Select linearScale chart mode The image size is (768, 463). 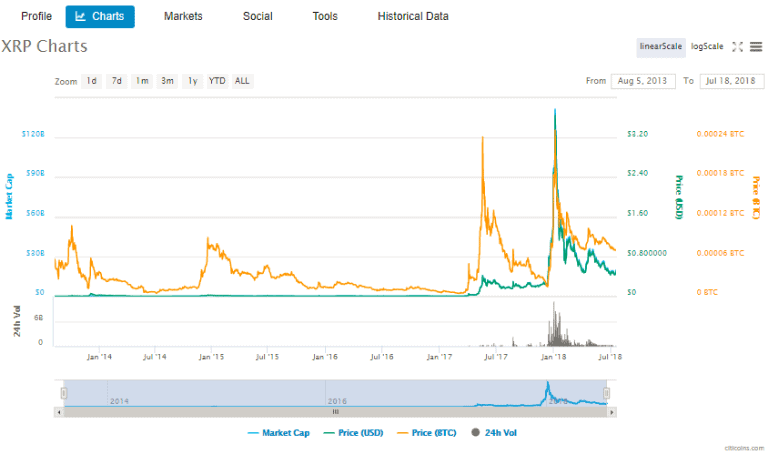(661, 47)
